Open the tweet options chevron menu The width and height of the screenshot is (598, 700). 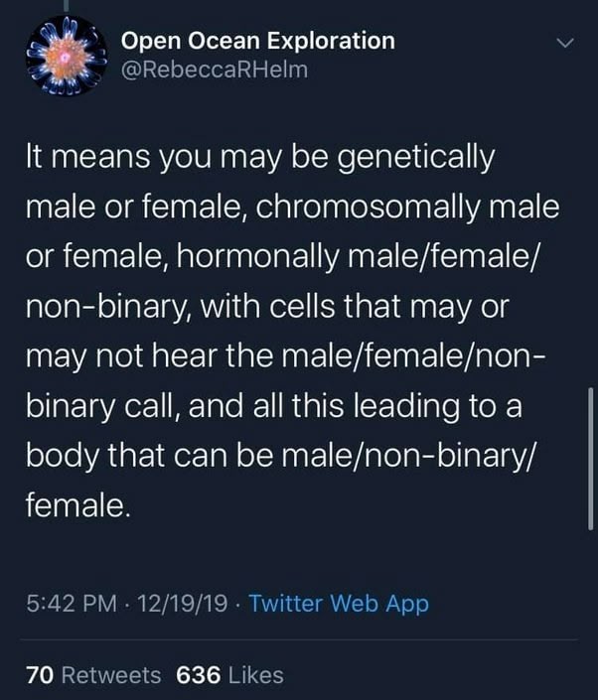pos(564,44)
